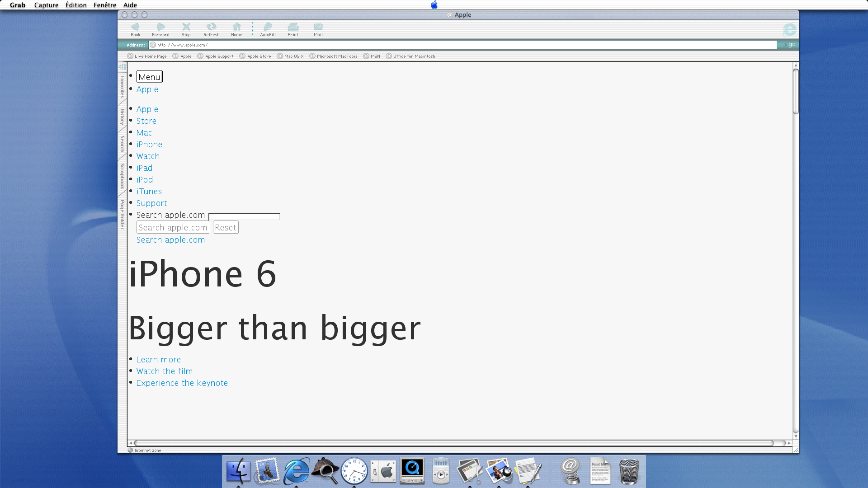Open the Favorites side tab

(x=122, y=87)
